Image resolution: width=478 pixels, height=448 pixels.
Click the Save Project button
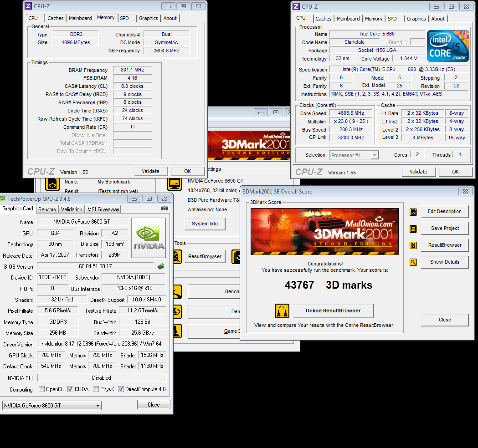[445, 229]
